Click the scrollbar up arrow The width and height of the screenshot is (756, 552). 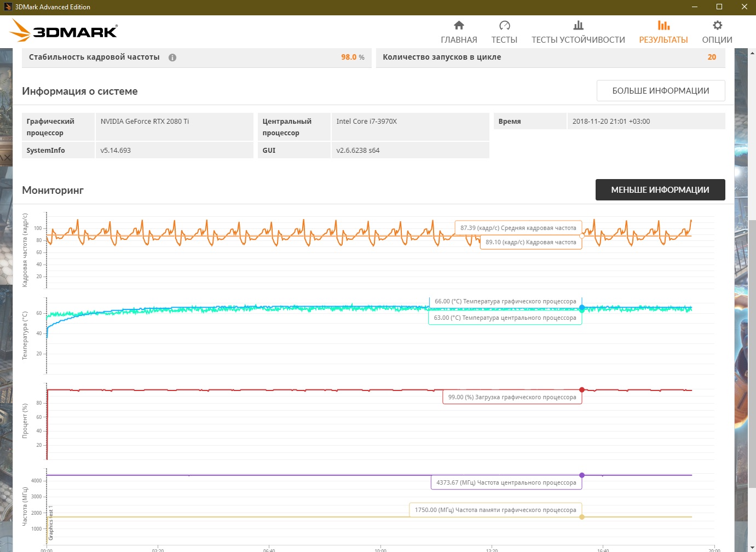(752, 53)
